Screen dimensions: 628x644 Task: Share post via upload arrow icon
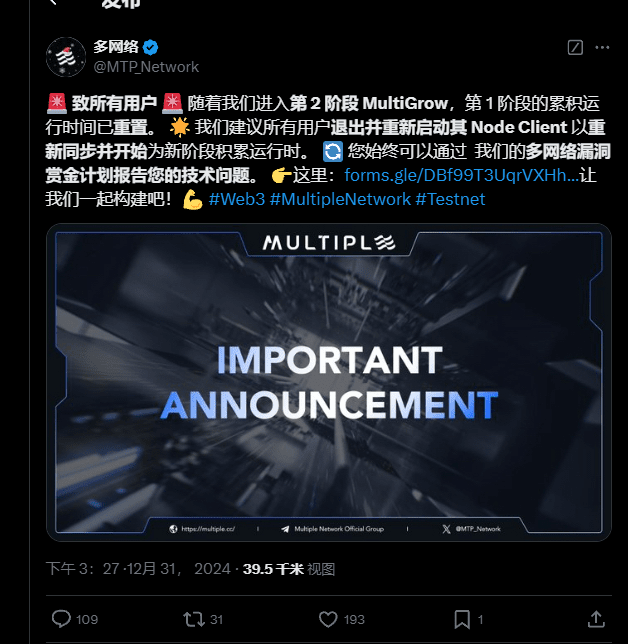pyautogui.click(x=596, y=619)
